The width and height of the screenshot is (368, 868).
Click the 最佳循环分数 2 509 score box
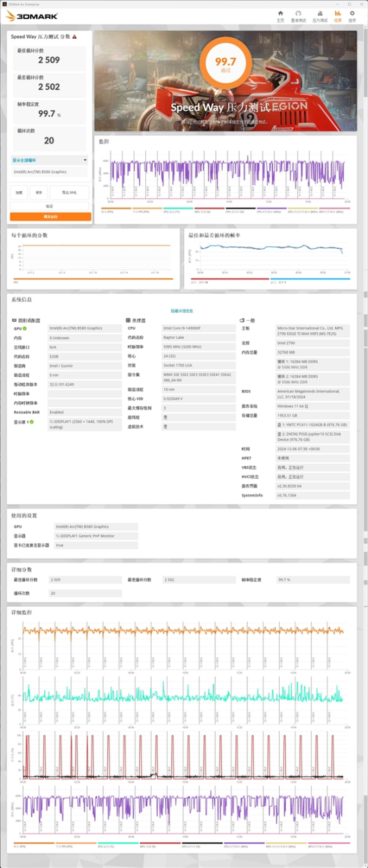tap(49, 58)
